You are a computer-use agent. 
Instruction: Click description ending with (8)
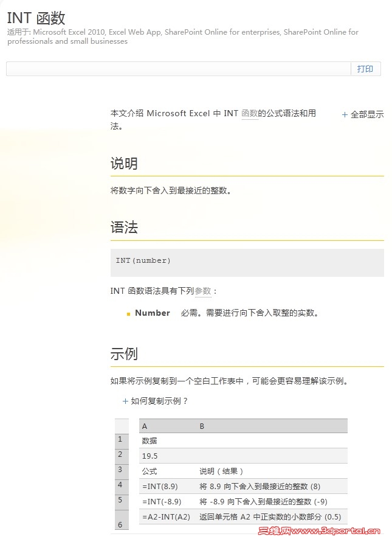click(x=260, y=487)
